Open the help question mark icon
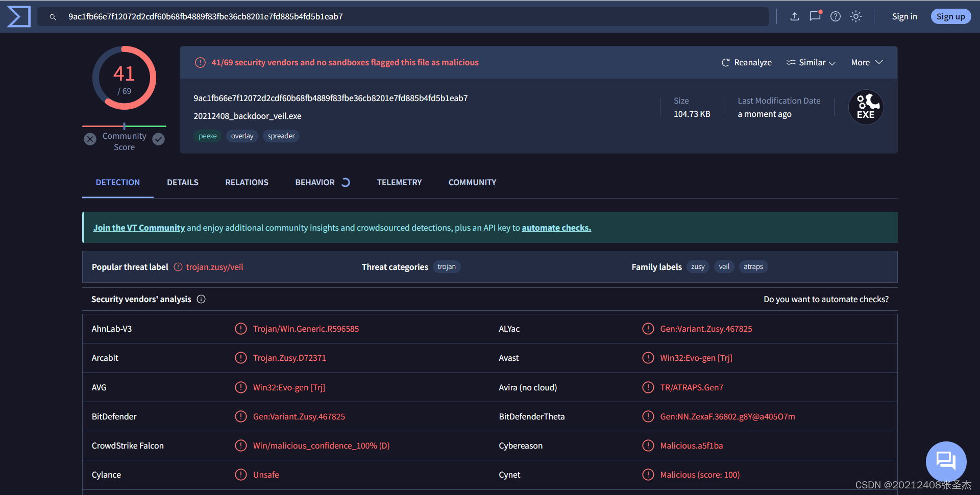This screenshot has height=495, width=980. [836, 16]
